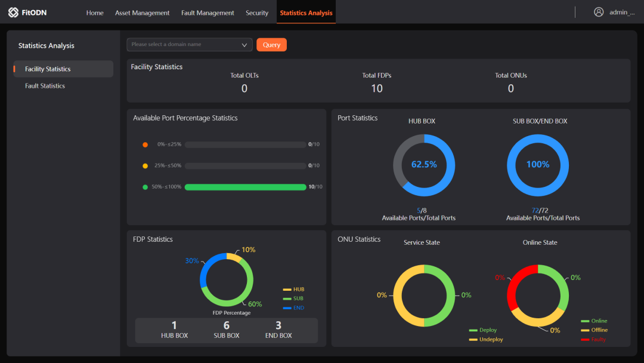Image resolution: width=644 pixels, height=363 pixels.
Task: Click the HUB BOX donut chart
Action: pos(424,165)
